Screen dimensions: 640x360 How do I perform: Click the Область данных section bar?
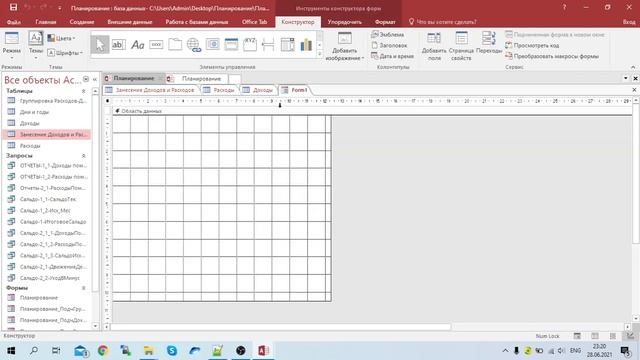click(x=371, y=111)
